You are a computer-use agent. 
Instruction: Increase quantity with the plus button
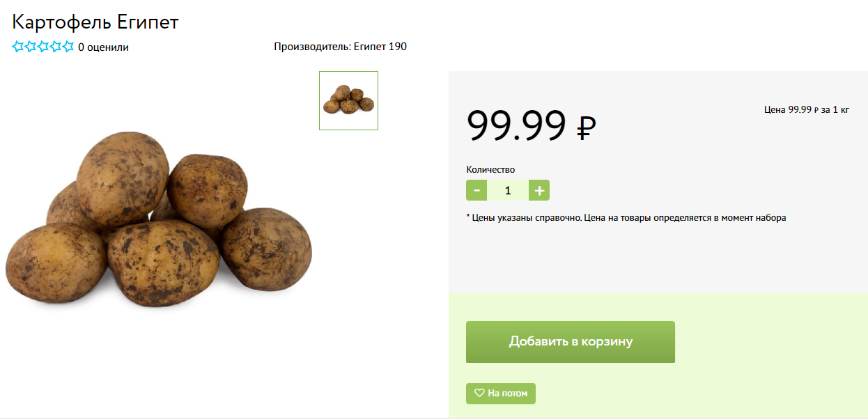[539, 190]
